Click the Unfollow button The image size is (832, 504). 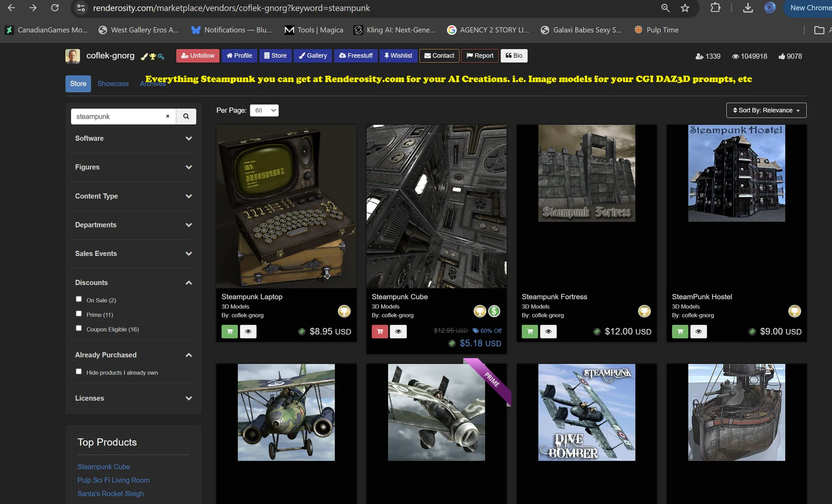point(198,56)
